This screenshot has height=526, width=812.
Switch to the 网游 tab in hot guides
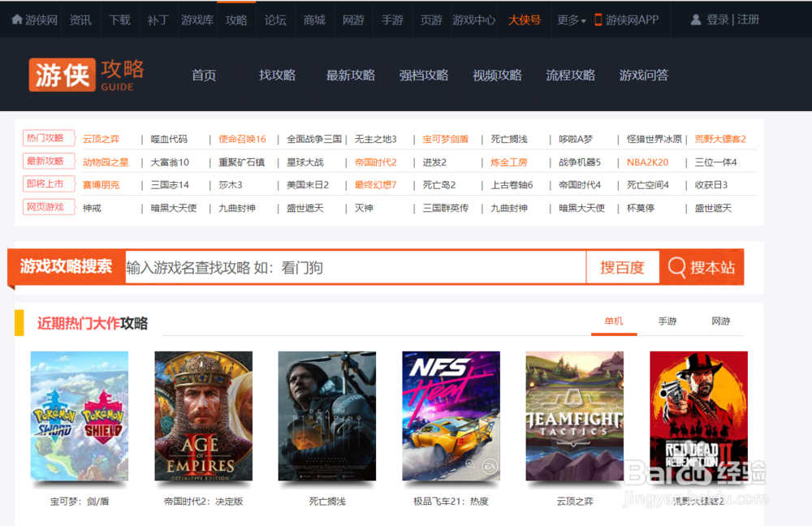point(720,321)
